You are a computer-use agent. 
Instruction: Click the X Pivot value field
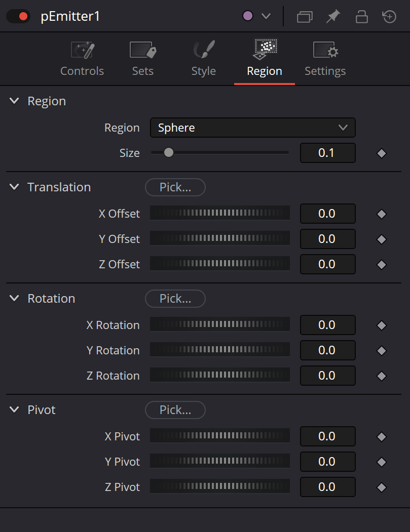(x=328, y=436)
